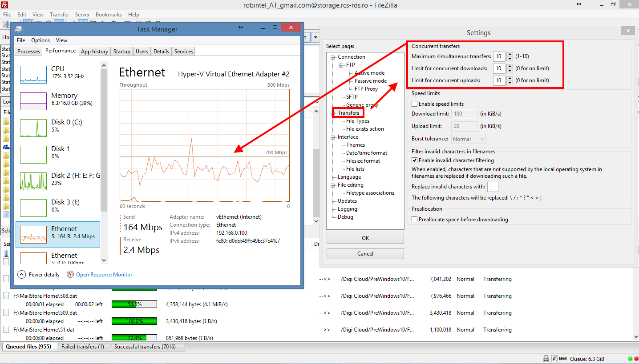Click Maximum simultaneous transfers number field
Screen dimensions: 639x364
(499, 56)
